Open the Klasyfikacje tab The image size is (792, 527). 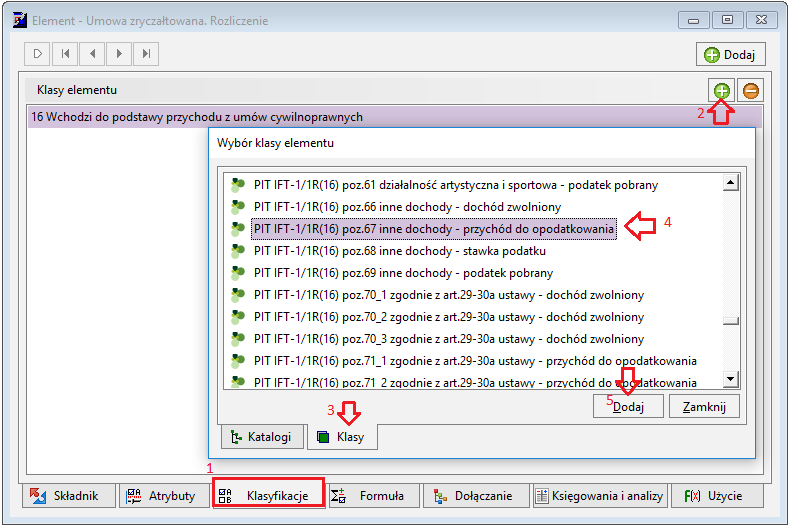tap(268, 496)
